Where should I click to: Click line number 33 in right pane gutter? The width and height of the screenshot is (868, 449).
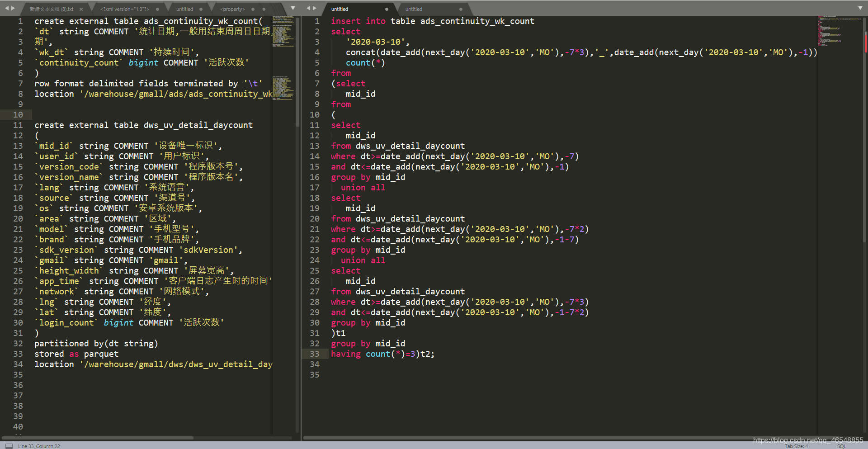pos(315,354)
